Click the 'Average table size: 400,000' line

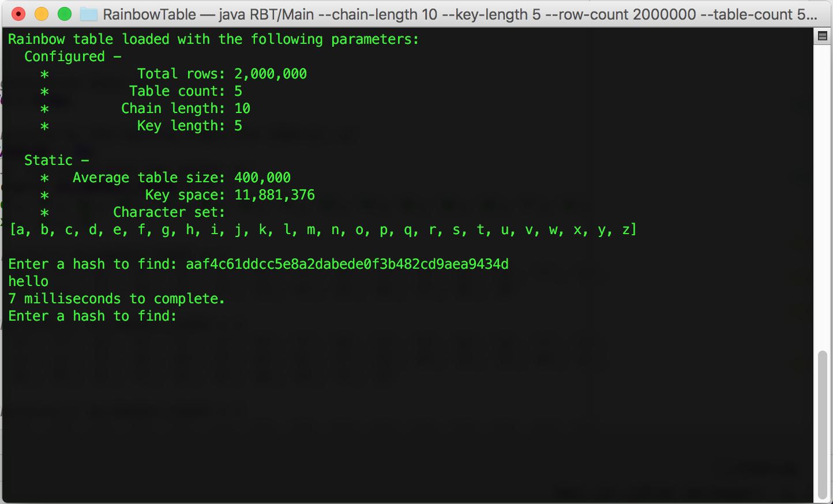181,178
